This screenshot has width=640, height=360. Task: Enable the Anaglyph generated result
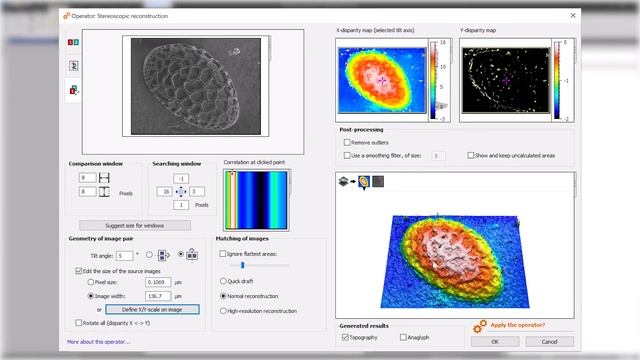403,337
